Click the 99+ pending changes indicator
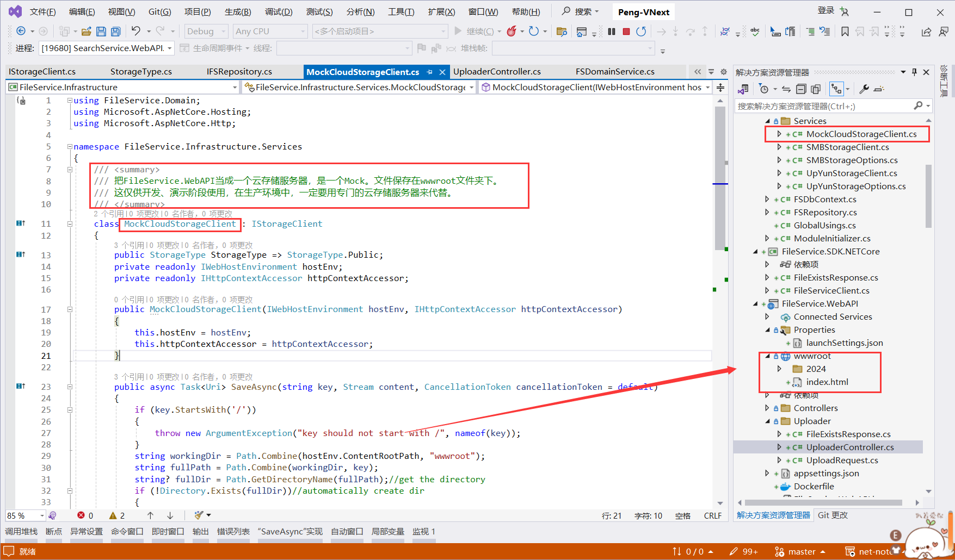 744,551
